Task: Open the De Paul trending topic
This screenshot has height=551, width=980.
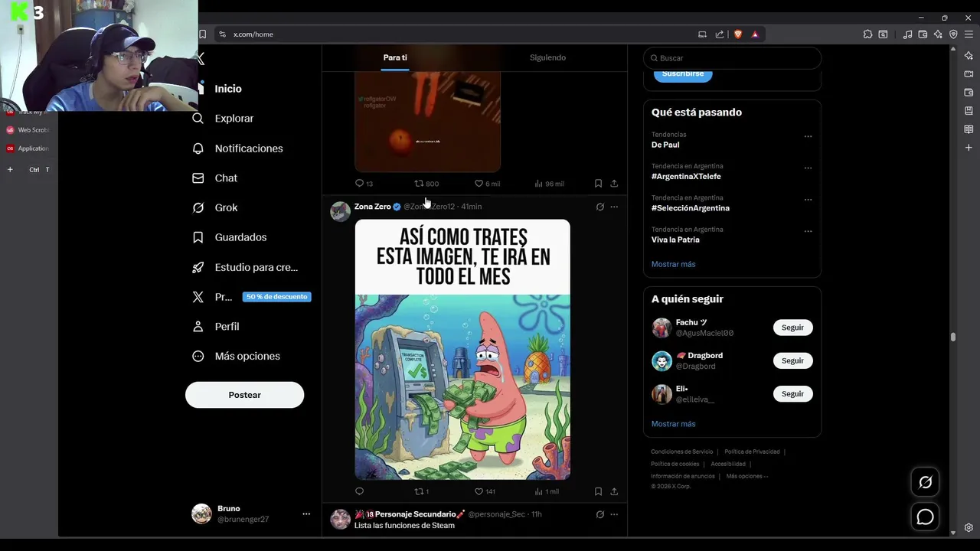Action: click(665, 145)
